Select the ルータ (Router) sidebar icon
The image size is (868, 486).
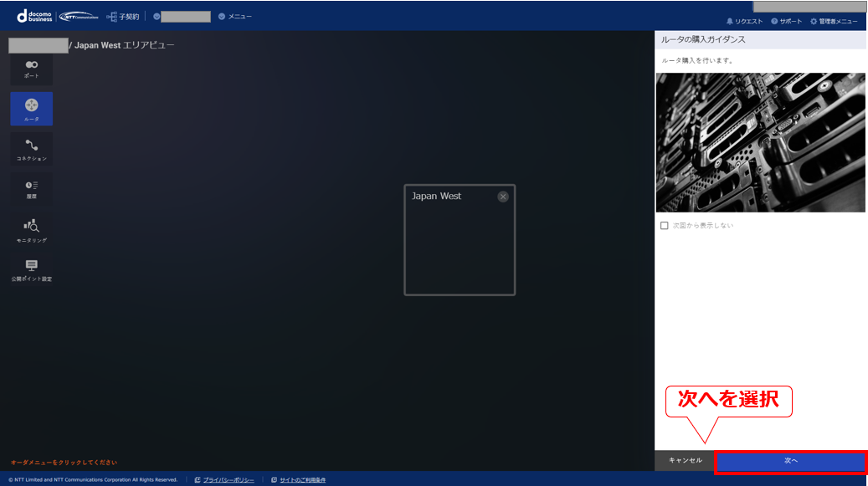point(32,109)
